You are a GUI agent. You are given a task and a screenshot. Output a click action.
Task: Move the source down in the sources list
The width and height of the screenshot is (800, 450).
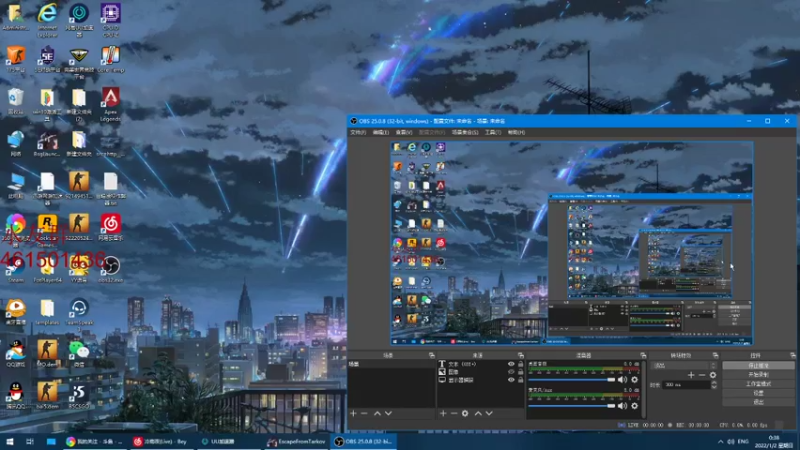coord(489,413)
